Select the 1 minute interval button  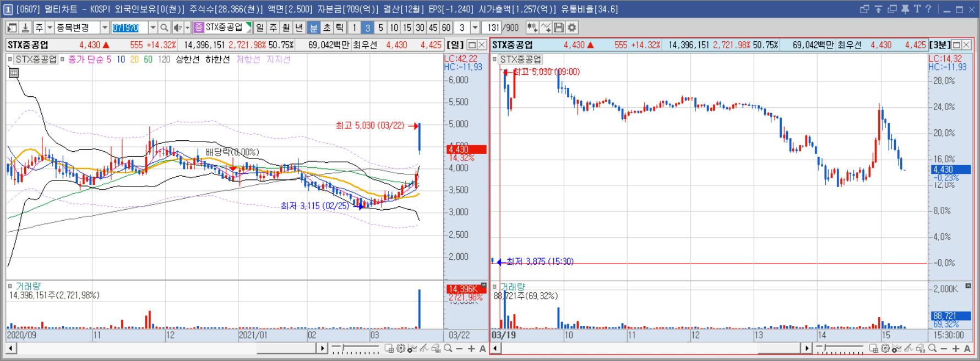click(x=355, y=28)
